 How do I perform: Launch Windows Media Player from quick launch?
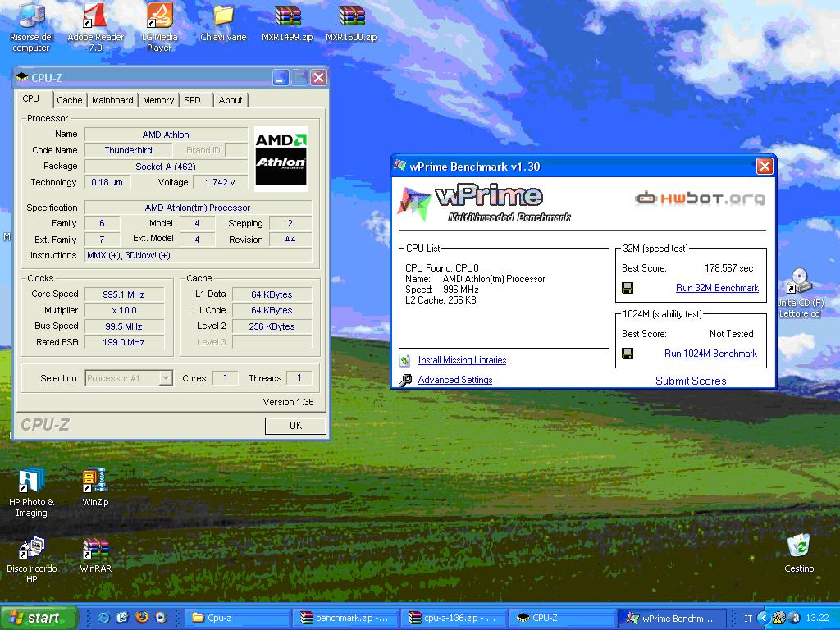[161, 618]
